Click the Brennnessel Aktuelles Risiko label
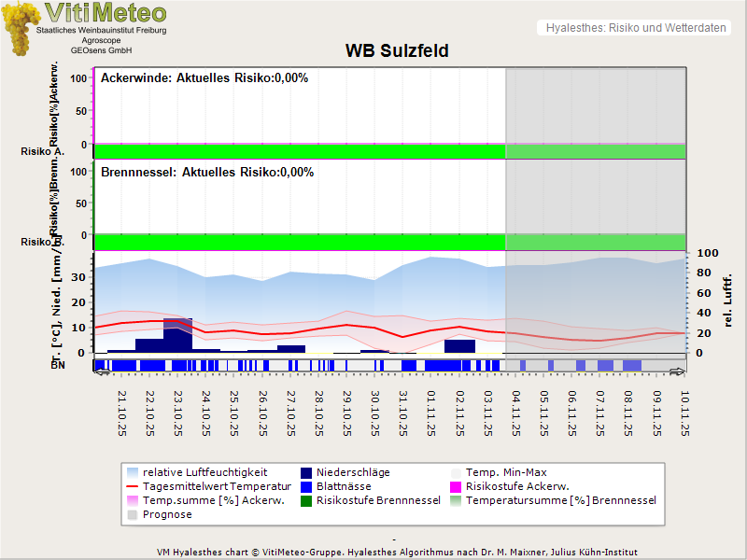The image size is (747, 560). [x=207, y=172]
